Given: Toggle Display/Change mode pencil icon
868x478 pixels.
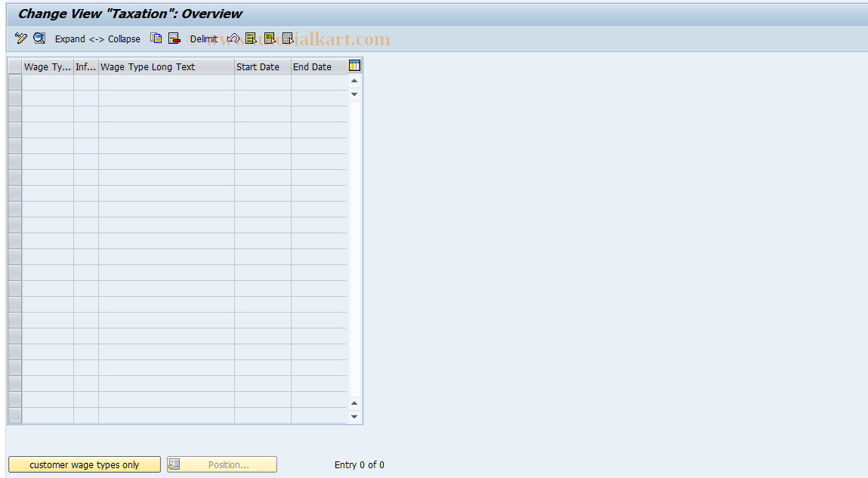Looking at the screenshot, I should click(x=21, y=39).
